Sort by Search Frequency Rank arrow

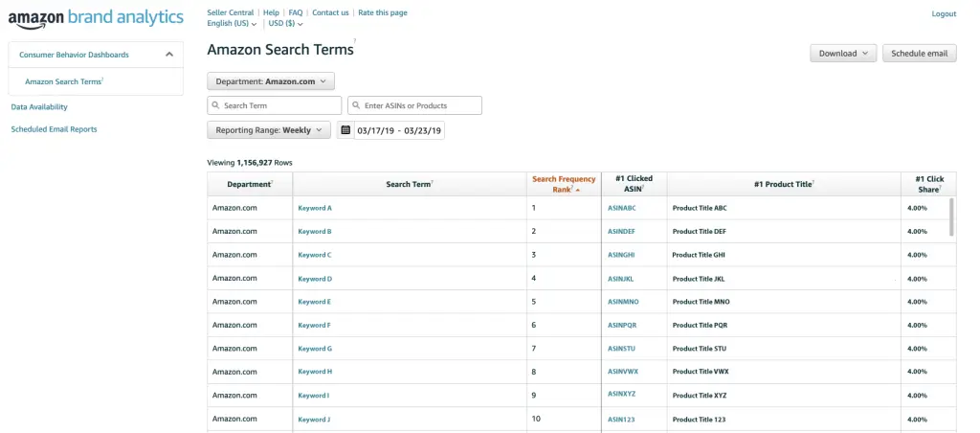coord(577,189)
